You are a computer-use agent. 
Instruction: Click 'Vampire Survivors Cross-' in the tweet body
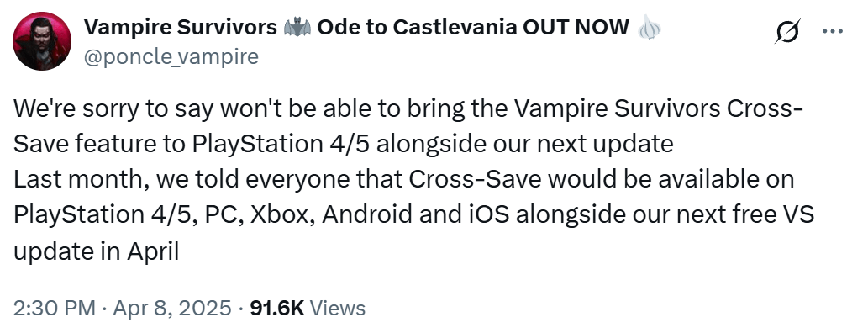coord(658,108)
